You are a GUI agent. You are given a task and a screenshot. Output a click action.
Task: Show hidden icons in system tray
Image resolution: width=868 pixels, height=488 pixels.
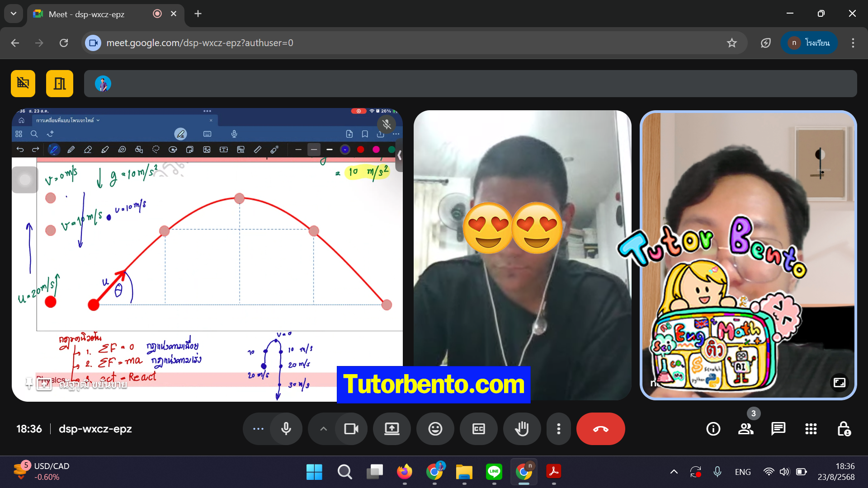point(674,472)
